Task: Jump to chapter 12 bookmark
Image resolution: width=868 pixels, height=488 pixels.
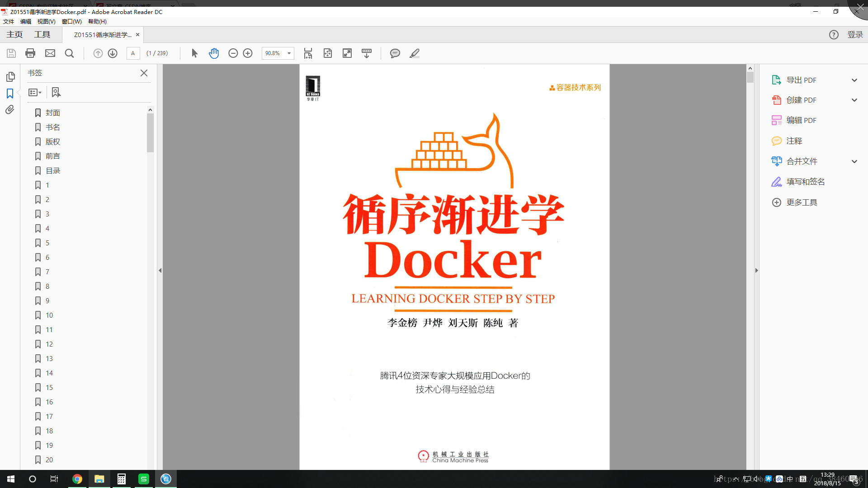Action: (49, 344)
